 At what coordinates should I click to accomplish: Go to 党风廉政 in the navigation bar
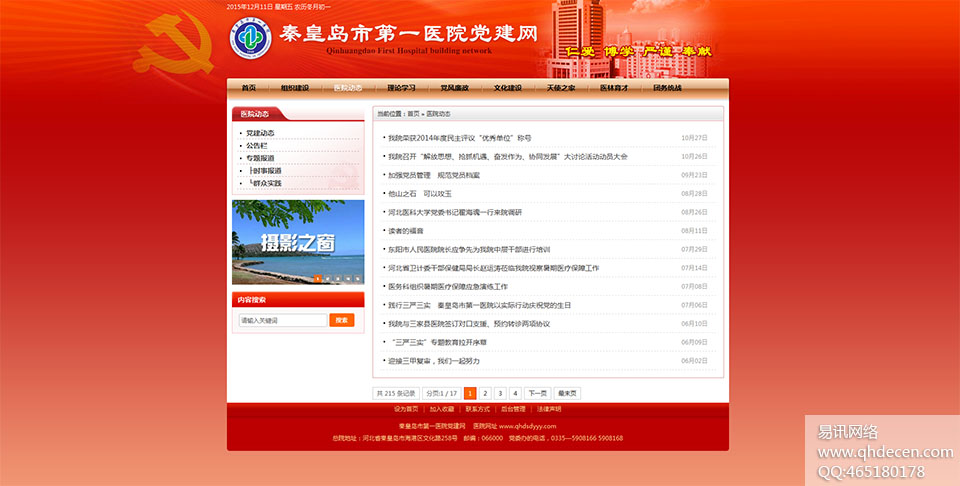[454, 88]
